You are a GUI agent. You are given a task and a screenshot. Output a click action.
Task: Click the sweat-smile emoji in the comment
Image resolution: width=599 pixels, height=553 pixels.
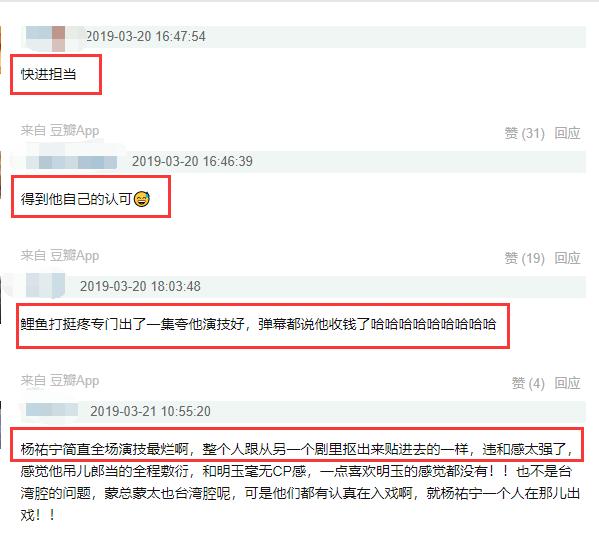(142, 199)
